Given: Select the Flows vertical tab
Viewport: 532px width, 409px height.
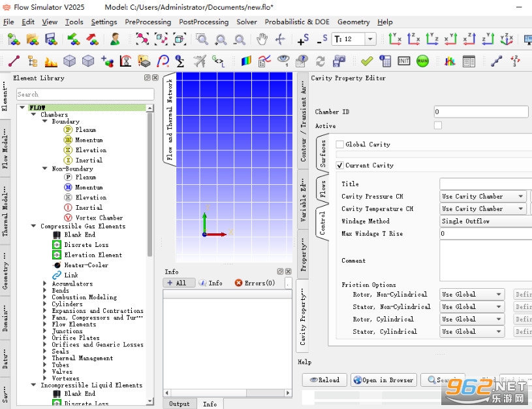Looking at the screenshot, I should pos(322,189).
